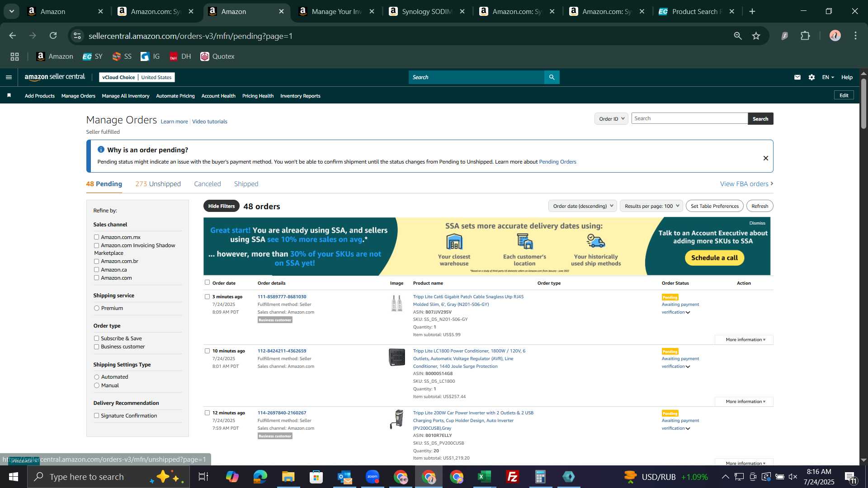868x488 pixels.
Task: Open the Quotex bookmark
Action: coord(217,56)
